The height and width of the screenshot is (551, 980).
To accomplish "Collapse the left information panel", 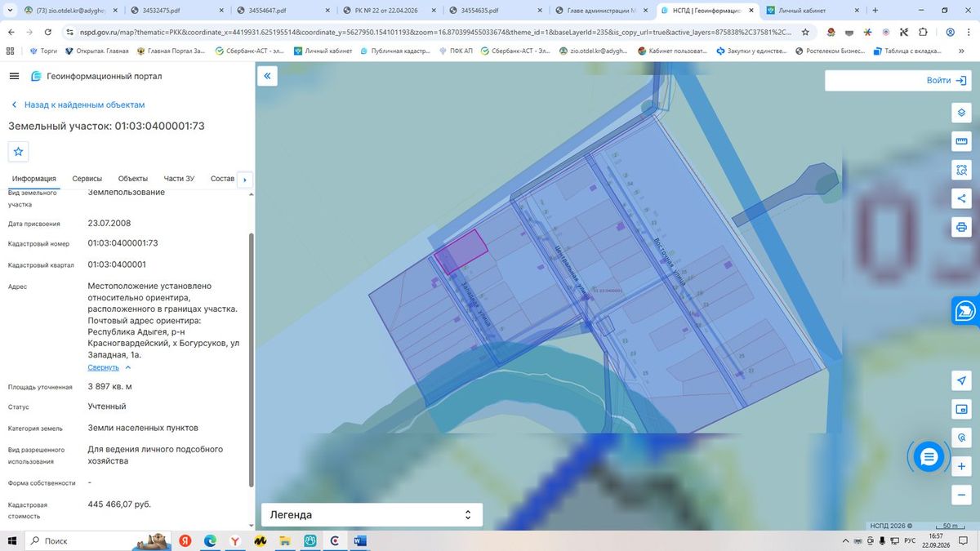I will 267,77.
